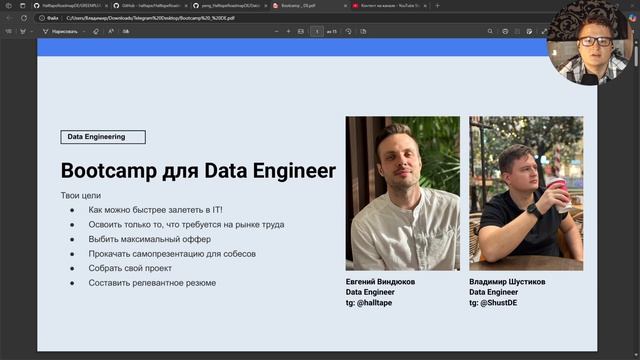This screenshot has height=360, width=640.
Task: Open the browser workspaces icon at top left
Action: click(x=9, y=6)
